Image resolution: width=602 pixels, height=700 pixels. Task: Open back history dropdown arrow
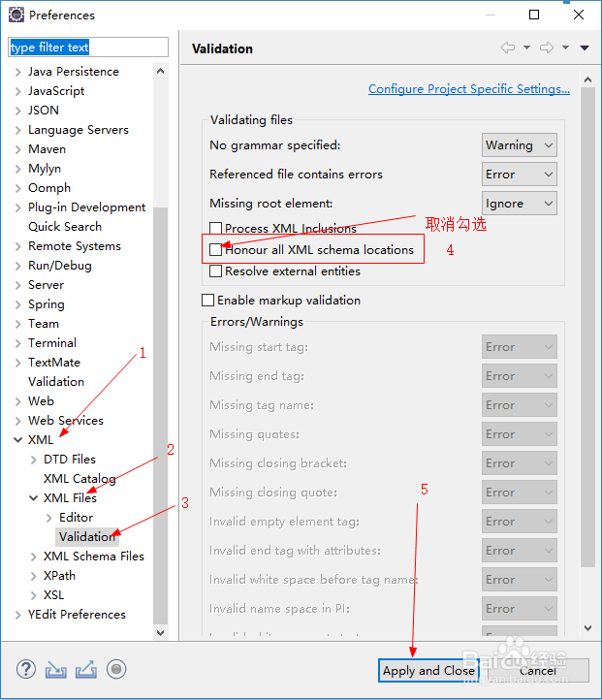[x=526, y=48]
